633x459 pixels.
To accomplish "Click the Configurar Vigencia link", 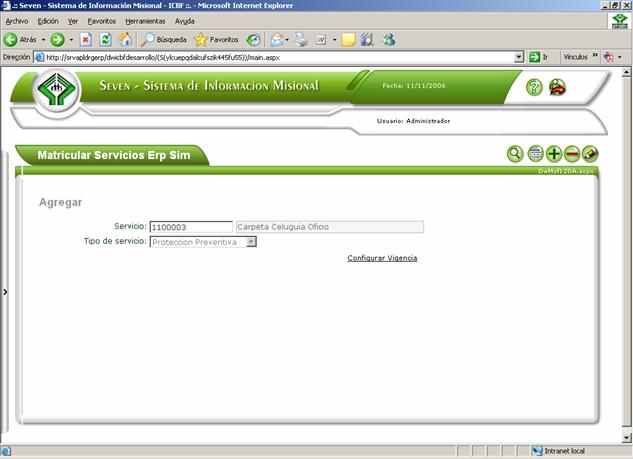I will [382, 258].
